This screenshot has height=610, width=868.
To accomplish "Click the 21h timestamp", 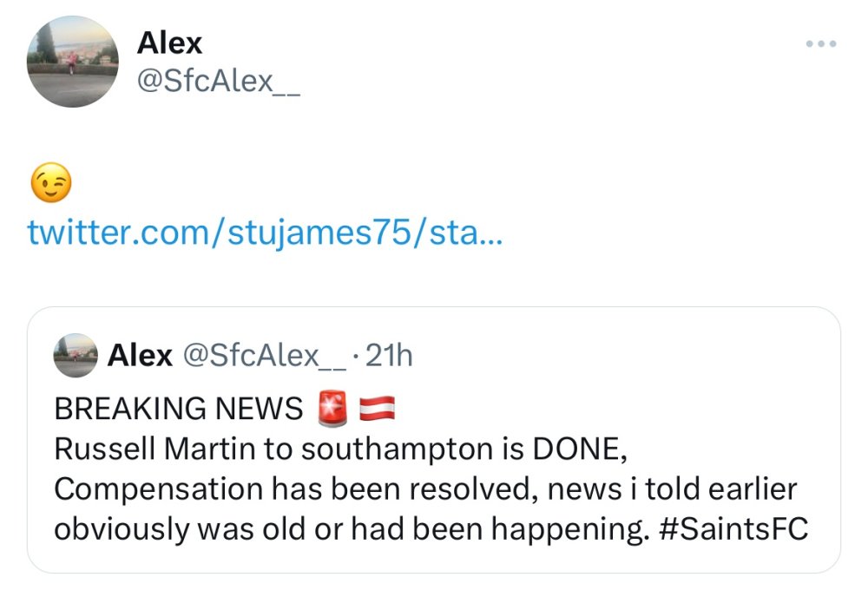I will click(390, 355).
